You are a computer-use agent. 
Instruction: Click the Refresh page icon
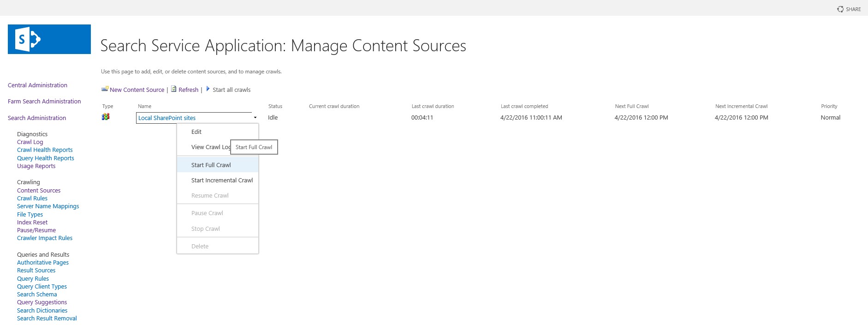tap(174, 89)
